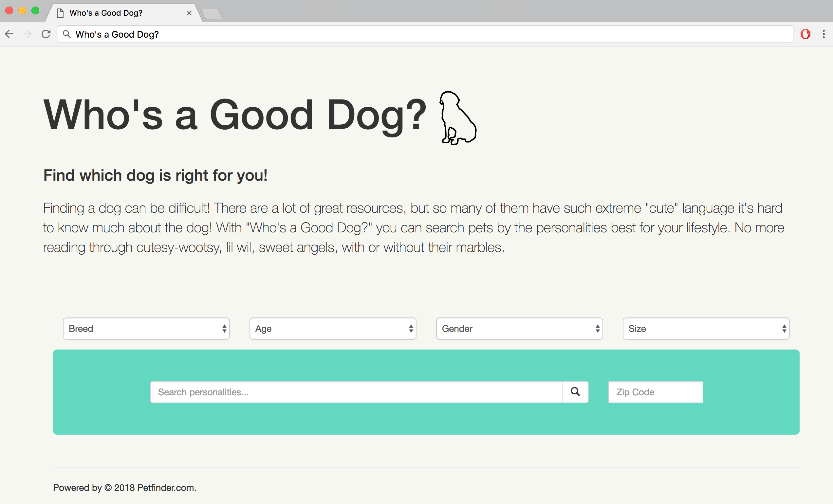The width and height of the screenshot is (833, 504).
Task: Expand the Size dropdown
Action: coord(706,328)
